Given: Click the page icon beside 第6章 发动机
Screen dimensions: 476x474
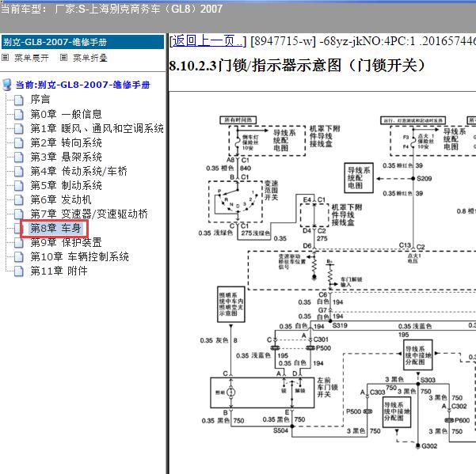Looking at the screenshot, I should (19, 200).
